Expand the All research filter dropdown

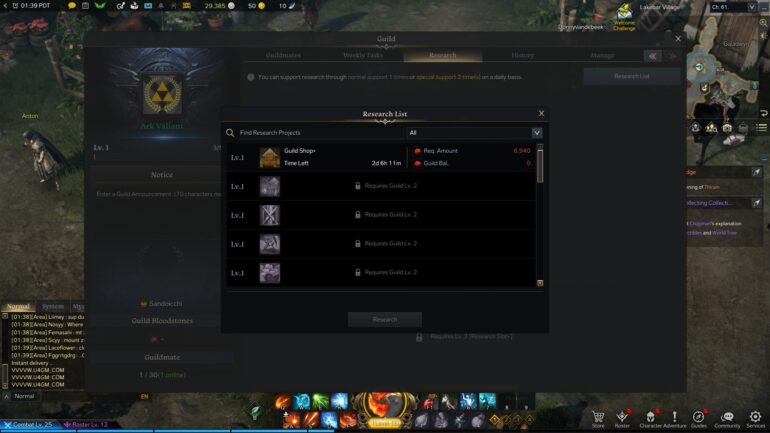(x=537, y=133)
